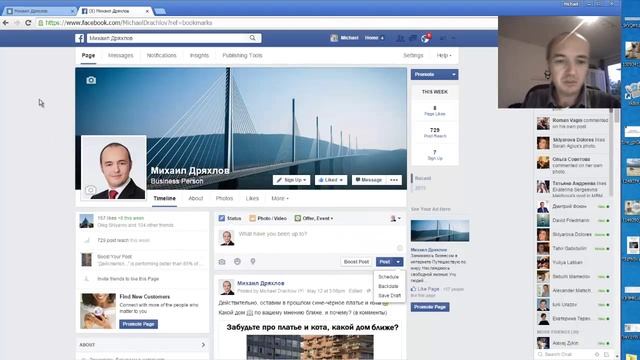Open the chat settings gear icon
This screenshot has width=640, height=360.
[597, 354]
